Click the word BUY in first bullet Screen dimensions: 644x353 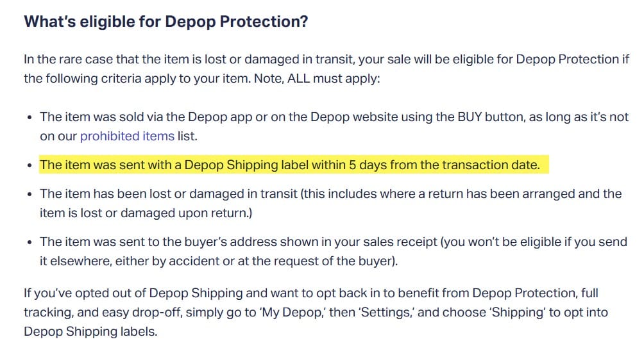(470, 117)
